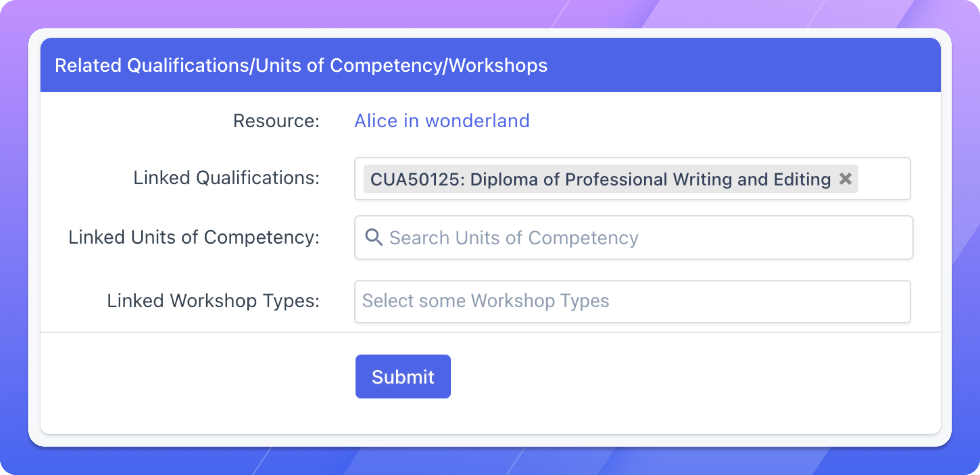Open the Alice in wonderland resource link
This screenshot has width=980, height=475.
point(442,121)
